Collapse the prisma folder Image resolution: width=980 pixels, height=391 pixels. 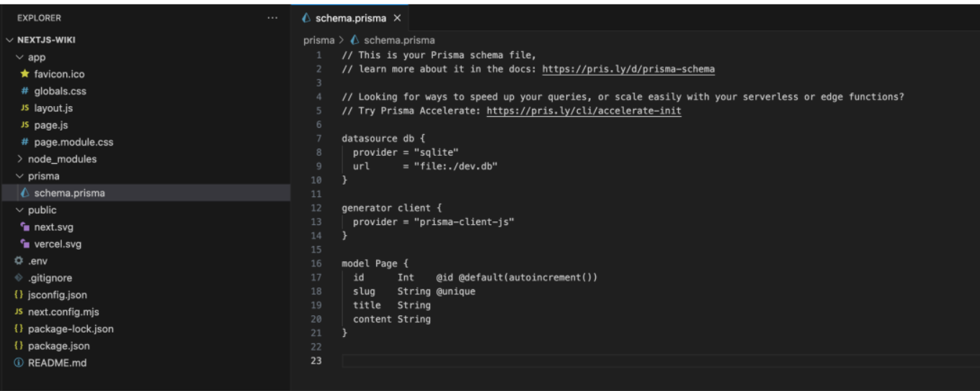[x=19, y=176]
